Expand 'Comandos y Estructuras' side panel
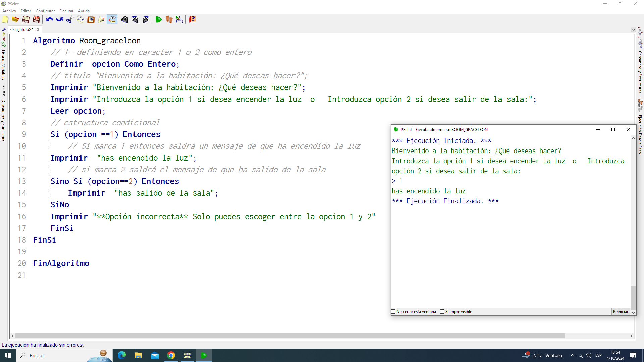 tap(640, 72)
